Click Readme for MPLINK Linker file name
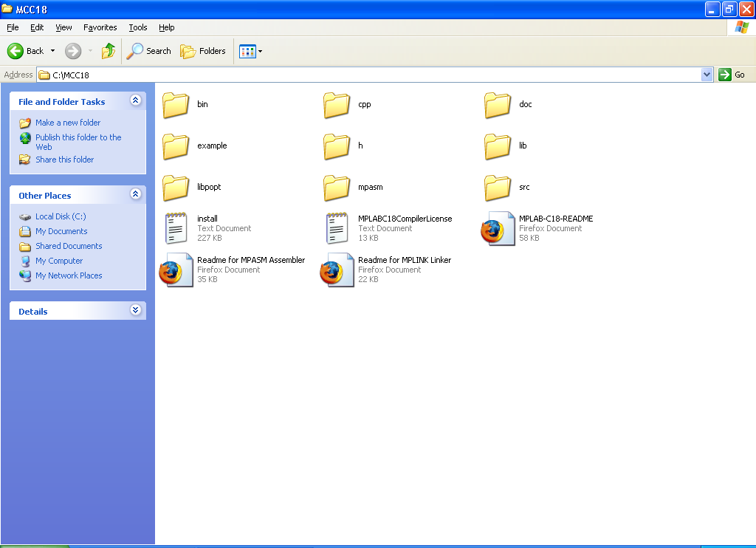Viewport: 756px width, 548px height. click(405, 260)
